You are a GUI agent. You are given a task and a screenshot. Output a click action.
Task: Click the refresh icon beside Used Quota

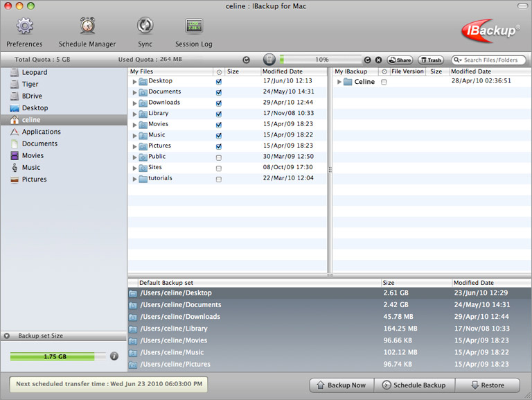247,60
